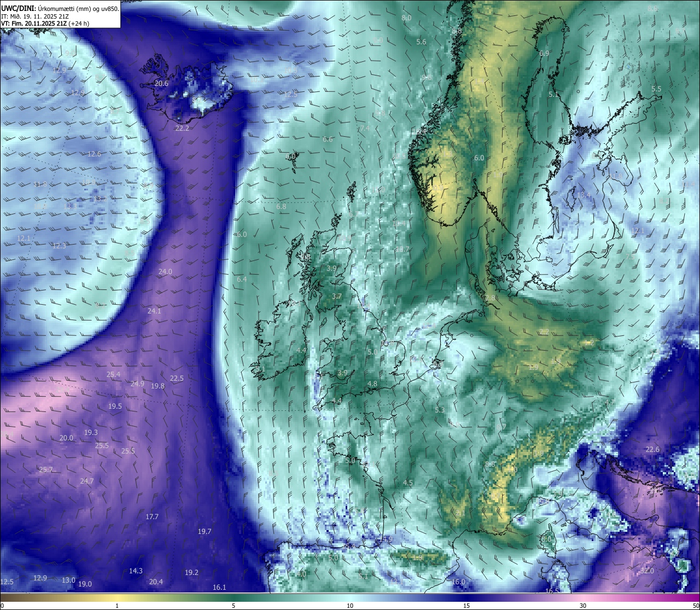Click the 3.7 value label

(x=337, y=296)
